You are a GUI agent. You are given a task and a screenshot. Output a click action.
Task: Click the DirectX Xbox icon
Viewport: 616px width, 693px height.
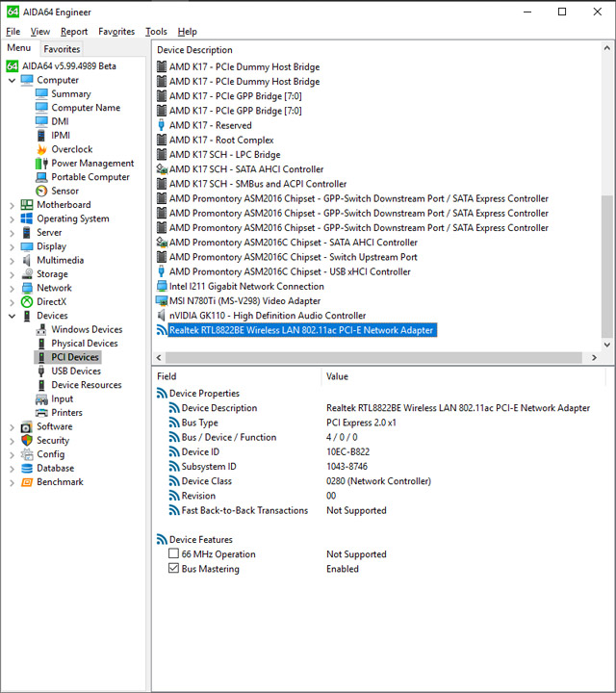click(27, 302)
